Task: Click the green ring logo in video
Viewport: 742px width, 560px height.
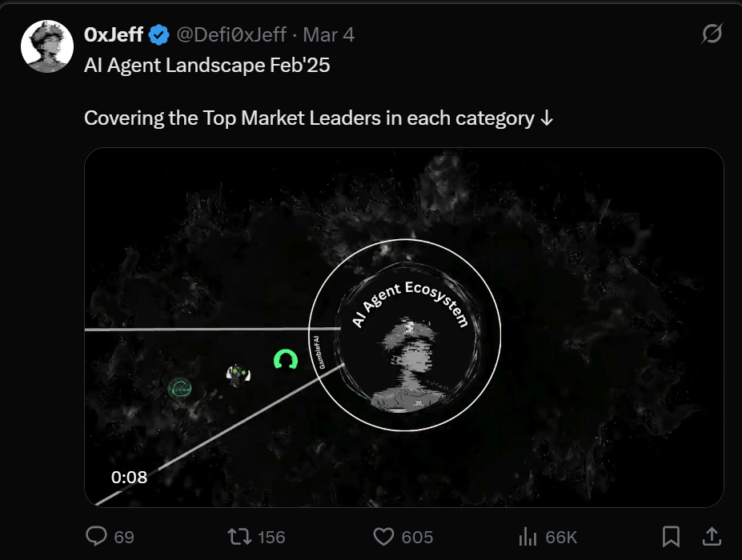Action: coord(285,360)
